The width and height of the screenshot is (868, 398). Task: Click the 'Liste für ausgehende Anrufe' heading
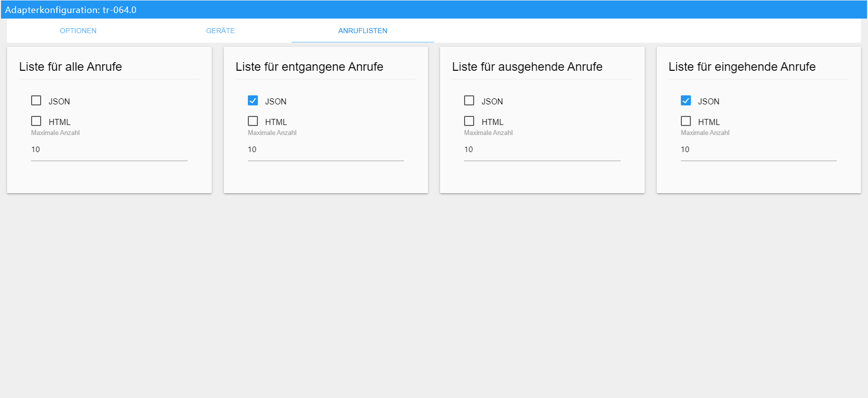[527, 67]
